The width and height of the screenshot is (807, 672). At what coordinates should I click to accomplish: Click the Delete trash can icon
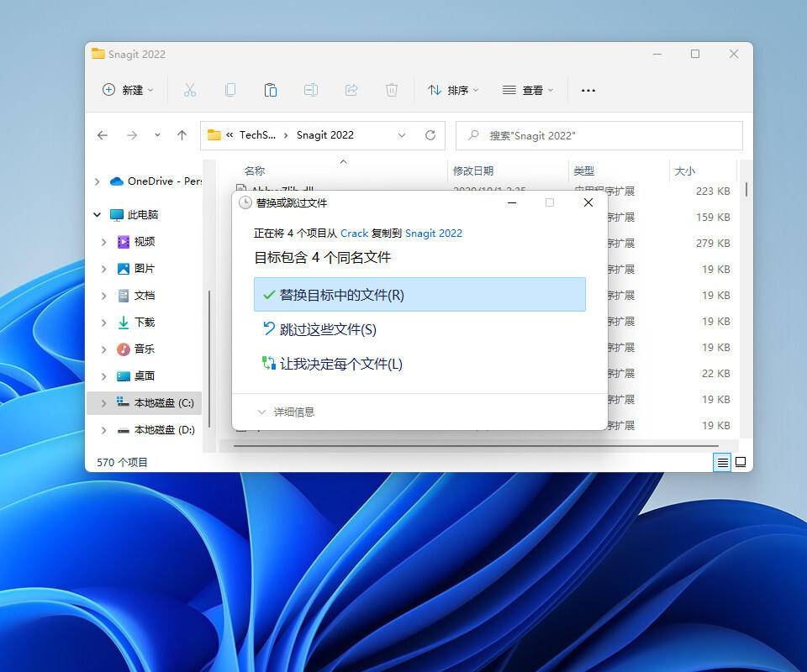point(392,90)
